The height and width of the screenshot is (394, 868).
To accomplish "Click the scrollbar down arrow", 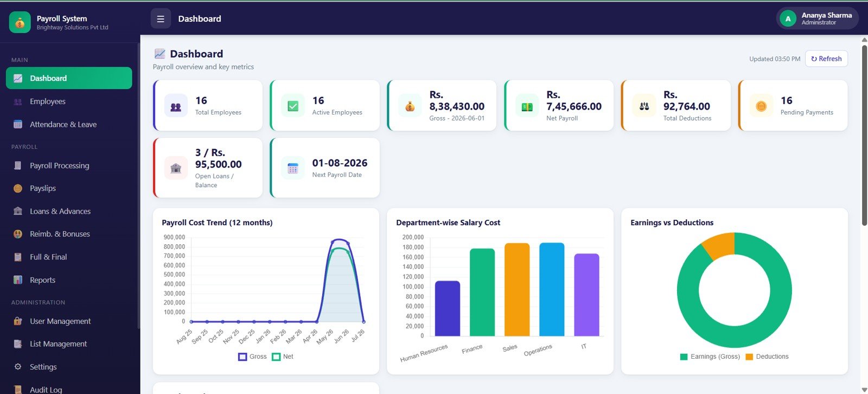I will click(x=864, y=390).
